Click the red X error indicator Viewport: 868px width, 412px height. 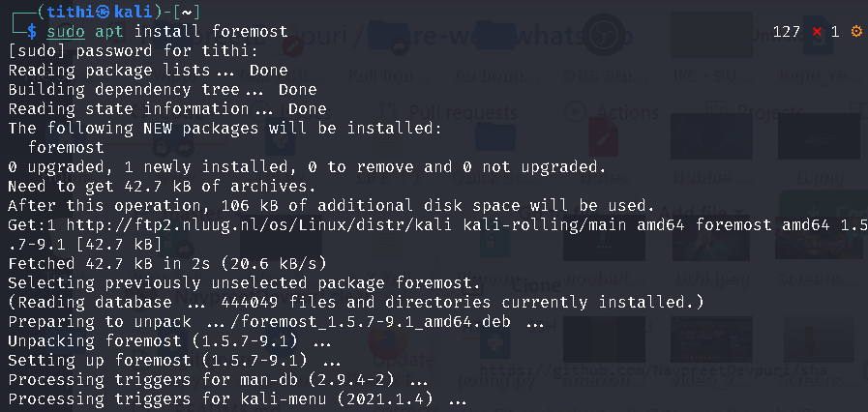point(817,32)
